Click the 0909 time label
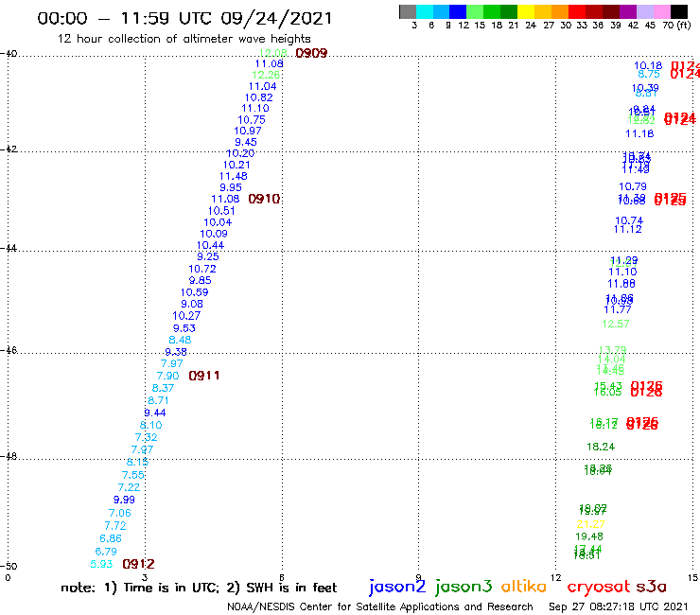Screen dimensions: 700x615 click(x=311, y=54)
